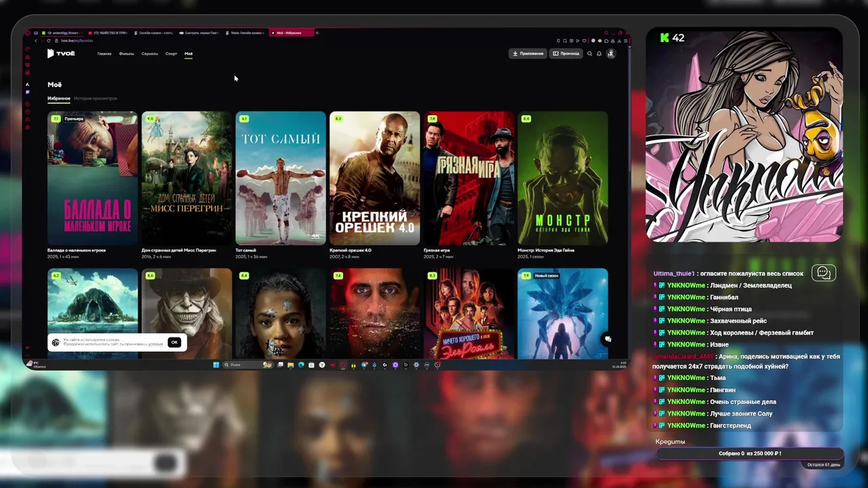Viewport: 868px width, 488px height.
Task: Open Microsoft Edge from the taskbar
Action: [x=301, y=365]
